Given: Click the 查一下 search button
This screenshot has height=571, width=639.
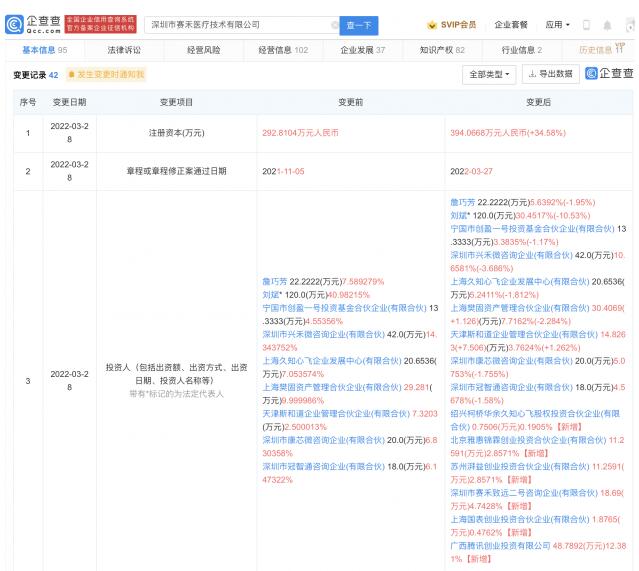Looking at the screenshot, I should 359,25.
